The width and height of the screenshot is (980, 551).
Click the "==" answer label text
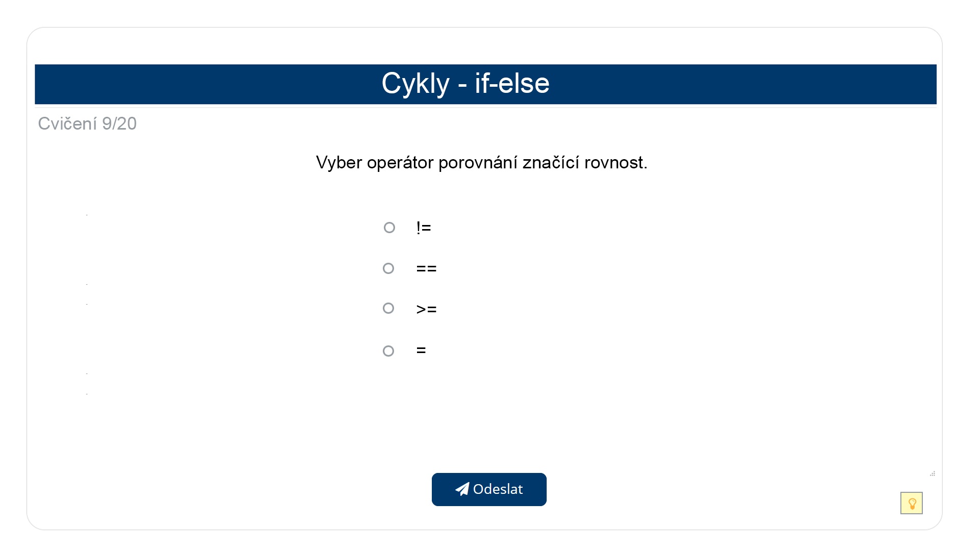(x=426, y=268)
